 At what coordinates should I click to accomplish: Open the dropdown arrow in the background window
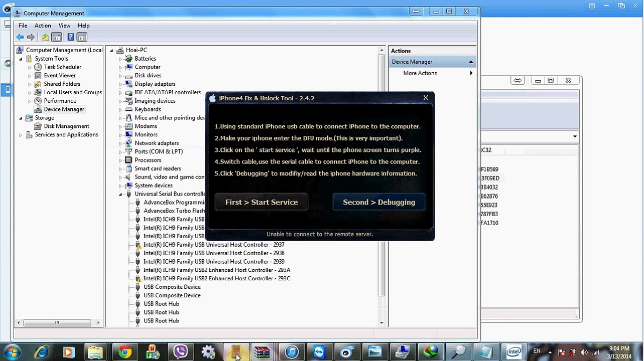click(x=575, y=136)
